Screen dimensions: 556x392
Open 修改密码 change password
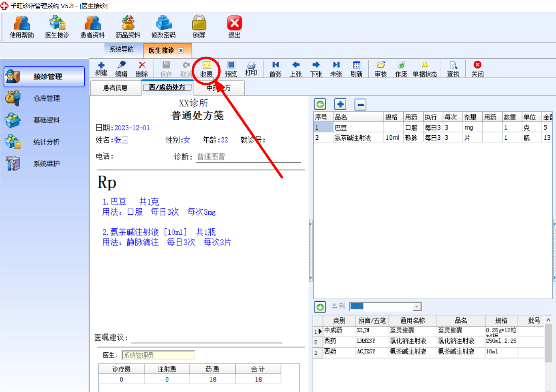tap(163, 27)
